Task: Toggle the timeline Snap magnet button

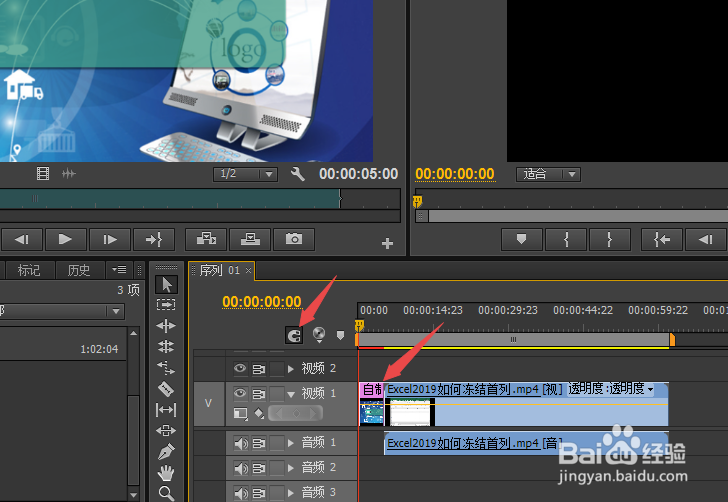Action: click(294, 335)
